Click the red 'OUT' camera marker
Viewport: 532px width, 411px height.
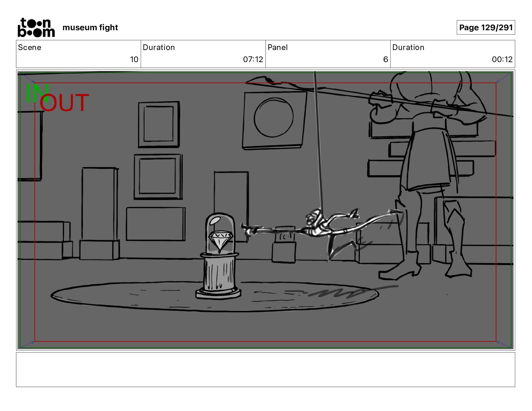click(64, 103)
